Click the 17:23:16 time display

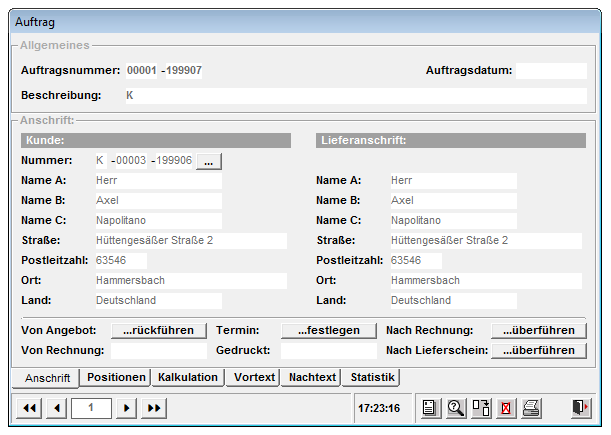(379, 408)
